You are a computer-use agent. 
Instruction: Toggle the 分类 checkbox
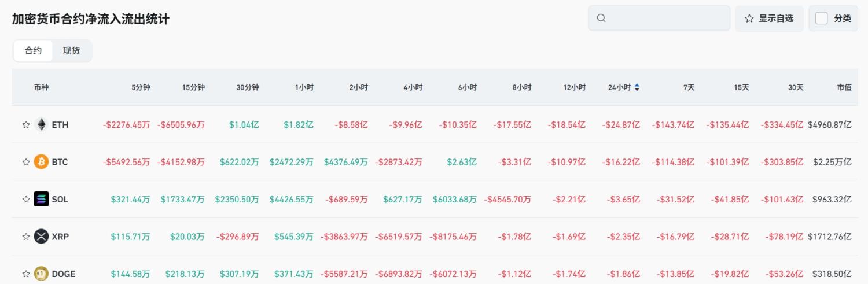tap(821, 18)
